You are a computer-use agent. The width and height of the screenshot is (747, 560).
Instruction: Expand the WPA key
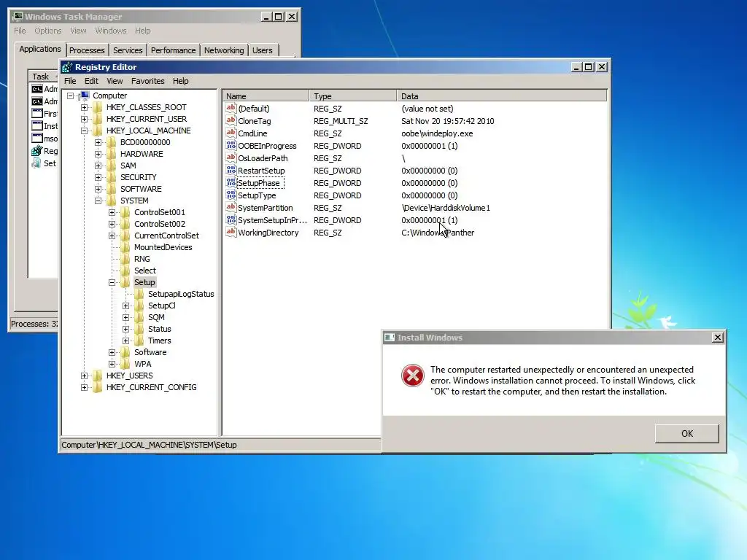pos(112,365)
